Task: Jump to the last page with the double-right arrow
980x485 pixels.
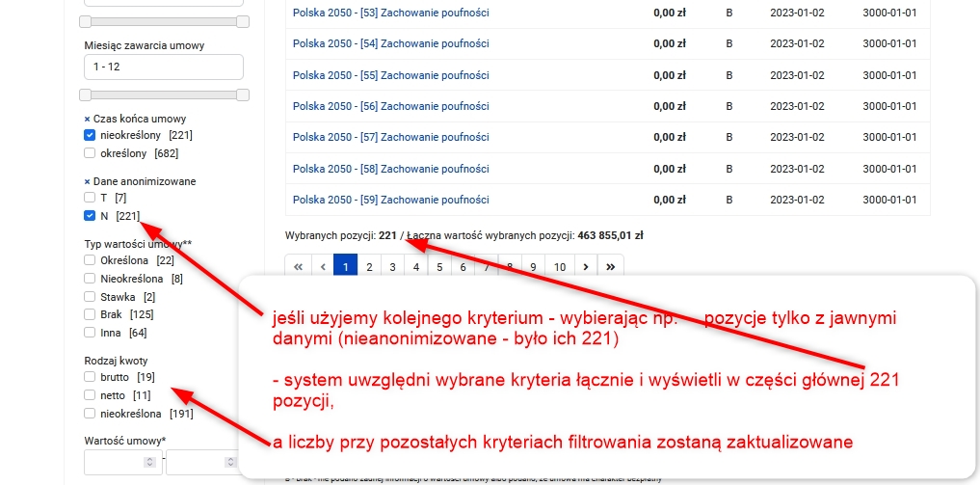Action: [x=610, y=266]
